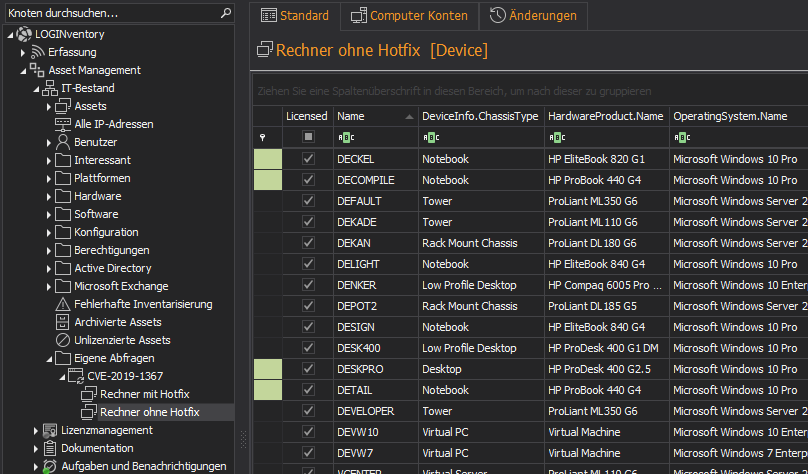The width and height of the screenshot is (808, 474).
Task: Click the Fehlerhafte Inventarisierung warning icon
Action: pyautogui.click(x=62, y=304)
